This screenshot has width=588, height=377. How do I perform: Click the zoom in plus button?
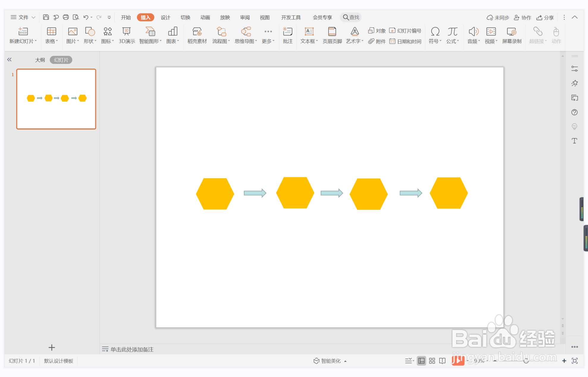pos(564,361)
